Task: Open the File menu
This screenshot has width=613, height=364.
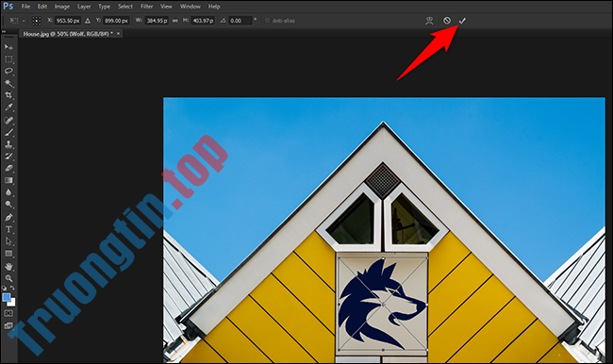Action: click(25, 7)
